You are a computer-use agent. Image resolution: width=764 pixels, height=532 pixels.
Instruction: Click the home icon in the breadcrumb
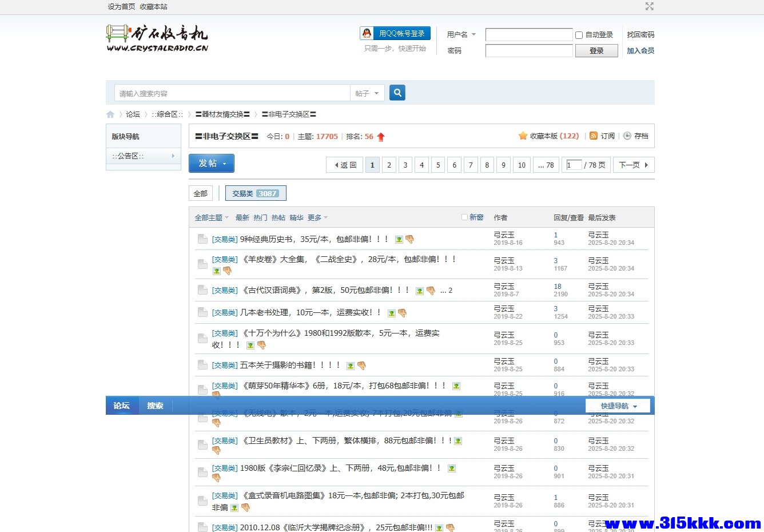tap(110, 114)
